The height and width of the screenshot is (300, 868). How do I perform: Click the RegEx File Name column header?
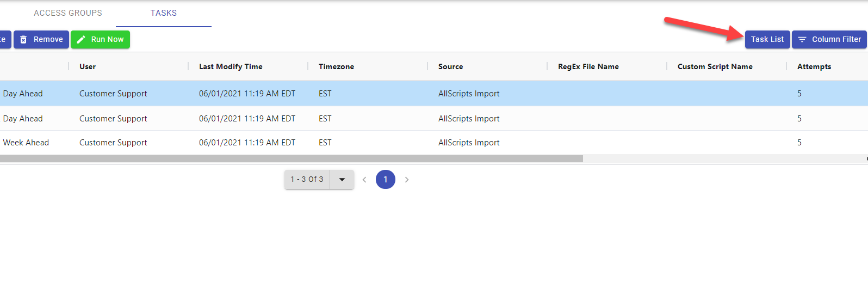click(588, 66)
